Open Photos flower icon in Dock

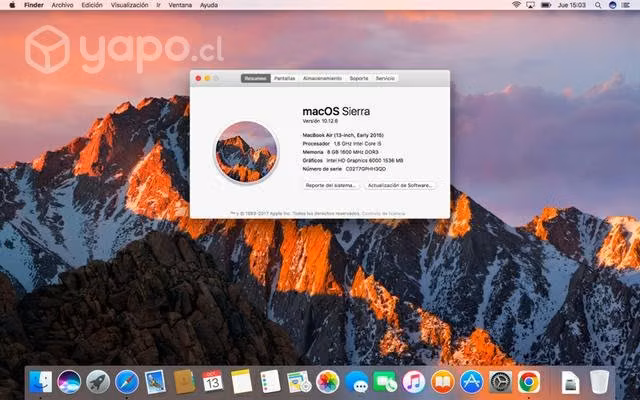pos(328,382)
